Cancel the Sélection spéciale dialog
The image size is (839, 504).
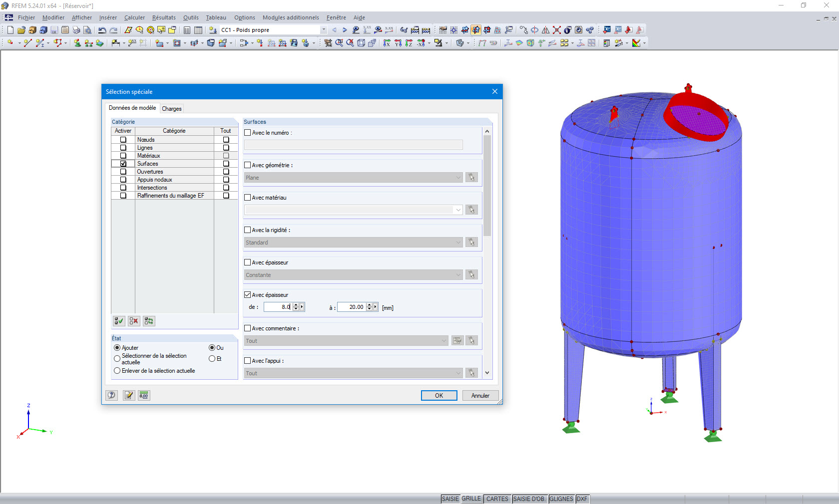[x=479, y=395]
